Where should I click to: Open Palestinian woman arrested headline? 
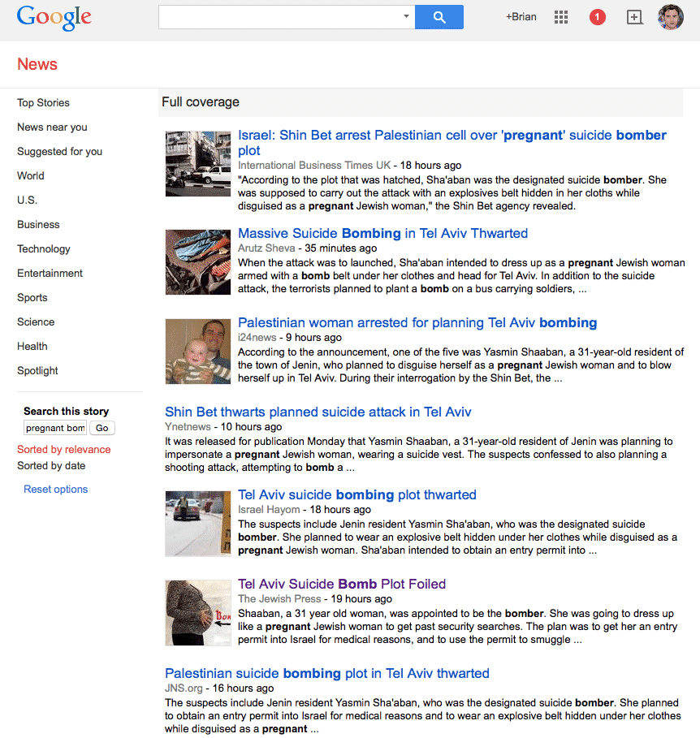click(x=417, y=323)
